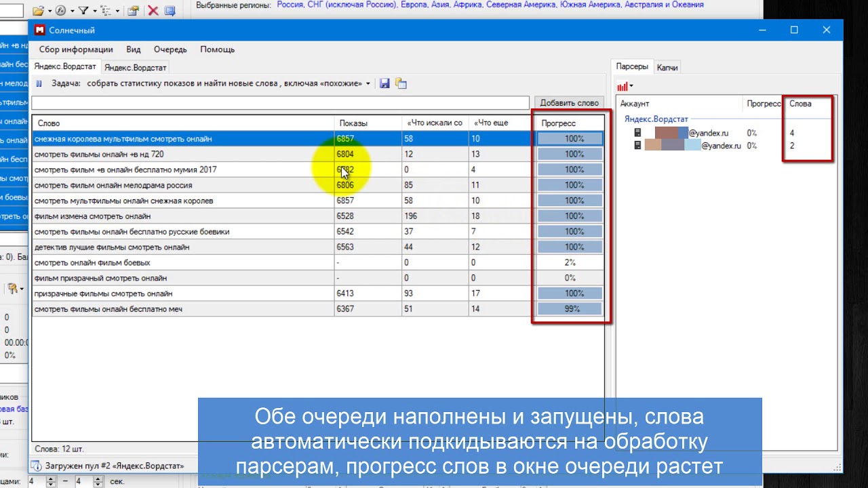868x488 pixels.
Task: Maximize the Солнечный window
Action: [794, 30]
